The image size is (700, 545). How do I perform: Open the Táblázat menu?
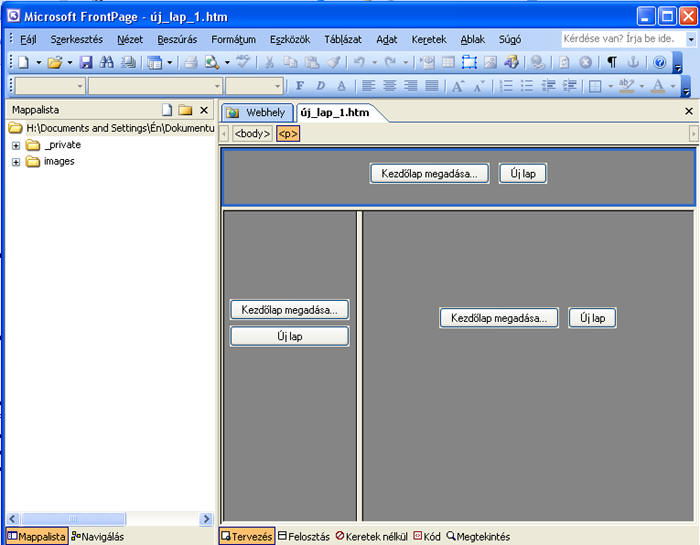(x=342, y=39)
